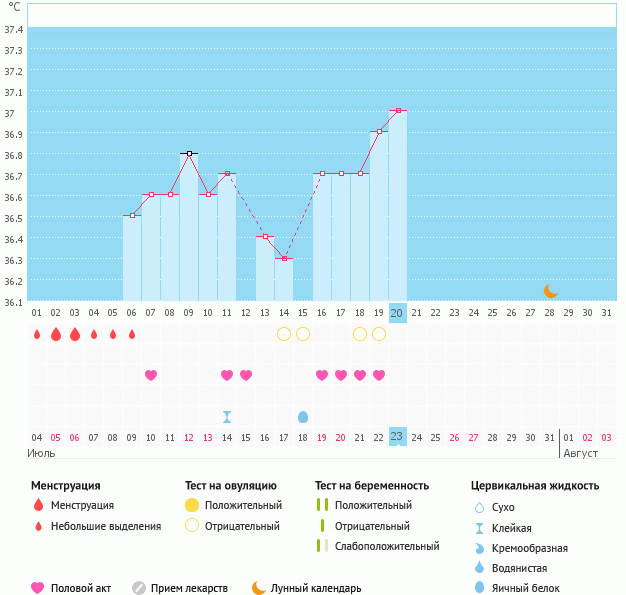Select the sticky cervical fluid icon on day 11
The height and width of the screenshot is (595, 626).
click(x=227, y=416)
